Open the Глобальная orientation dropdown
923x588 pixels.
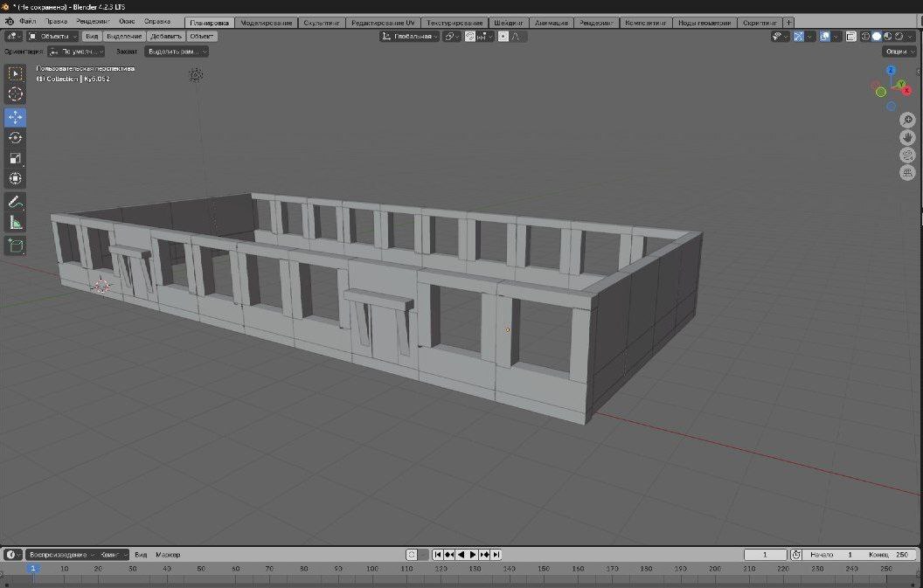pos(409,37)
